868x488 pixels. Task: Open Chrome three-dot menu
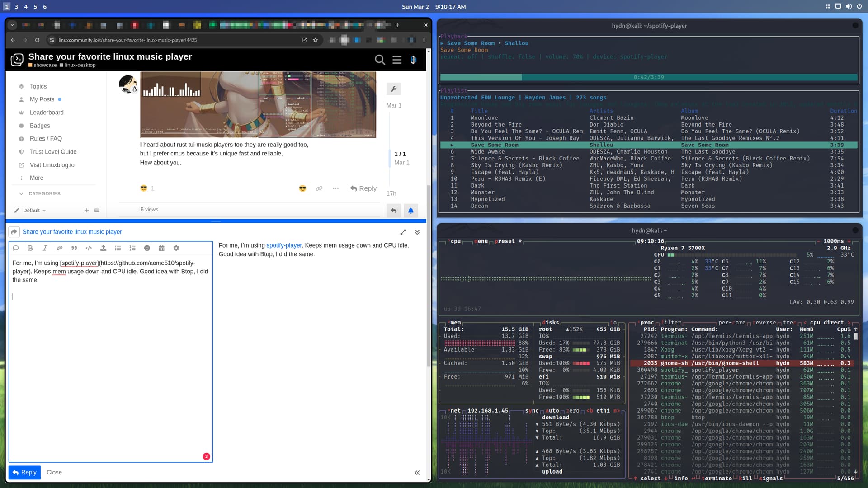(x=424, y=40)
